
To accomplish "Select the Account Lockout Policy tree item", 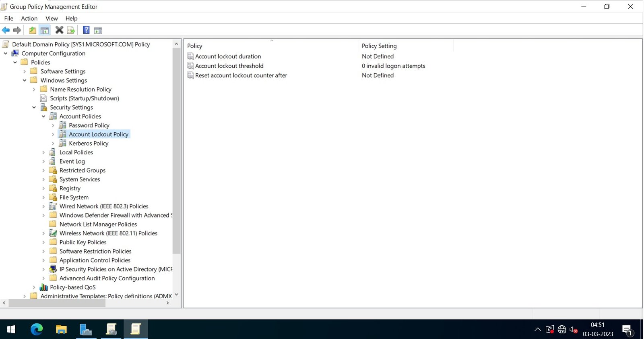I will coord(99,134).
